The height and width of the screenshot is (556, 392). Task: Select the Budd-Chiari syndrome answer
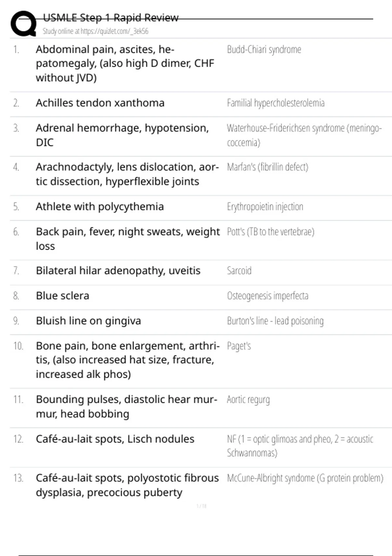pos(264,50)
